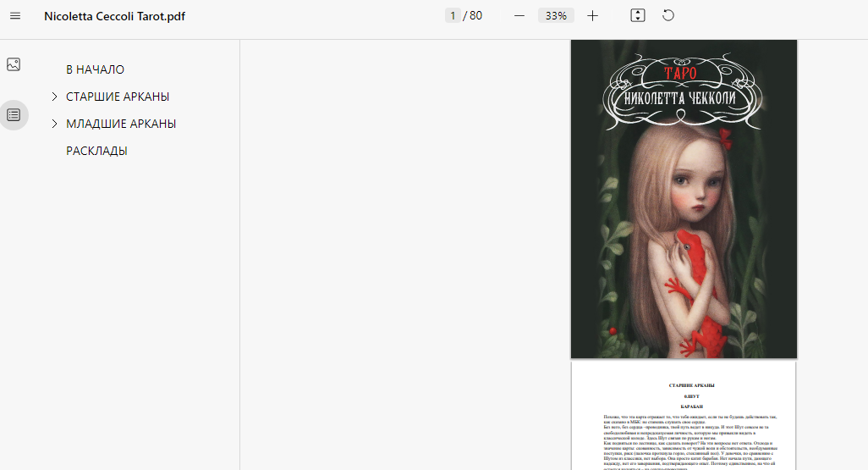Show page thumbnails view
Screen dimensions: 868x470
pos(14,64)
